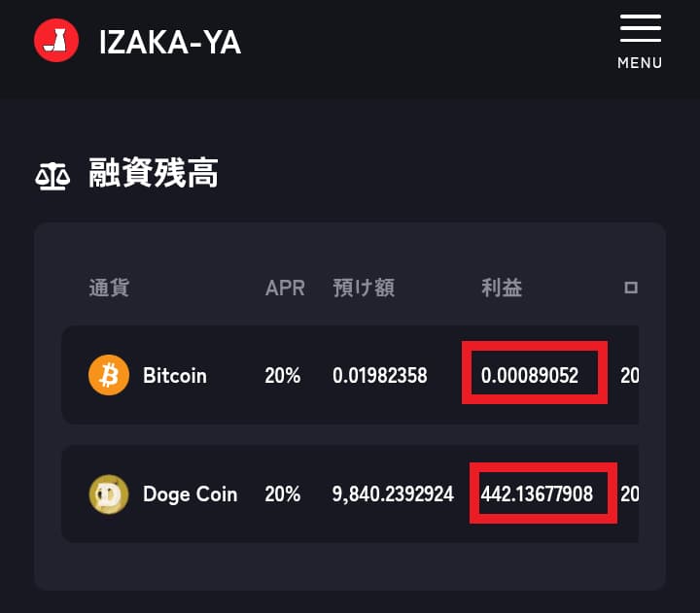Open the hamburger MENU icon

(640, 28)
